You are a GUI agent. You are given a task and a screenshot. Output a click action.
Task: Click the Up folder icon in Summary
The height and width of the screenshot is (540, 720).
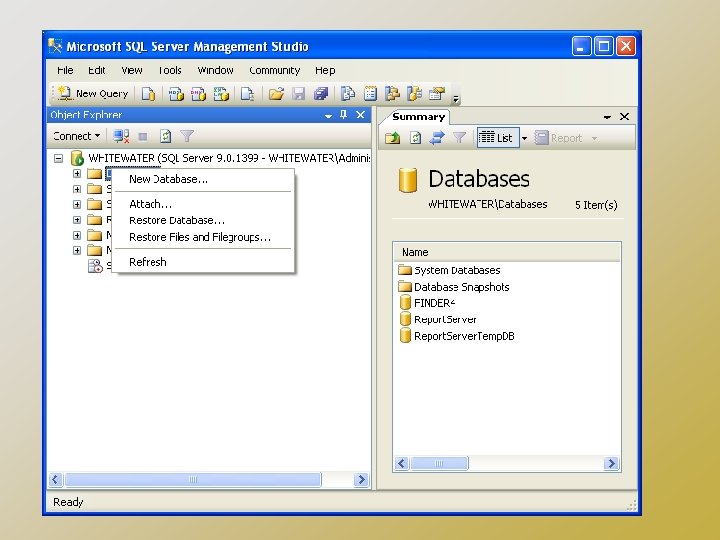click(x=393, y=138)
